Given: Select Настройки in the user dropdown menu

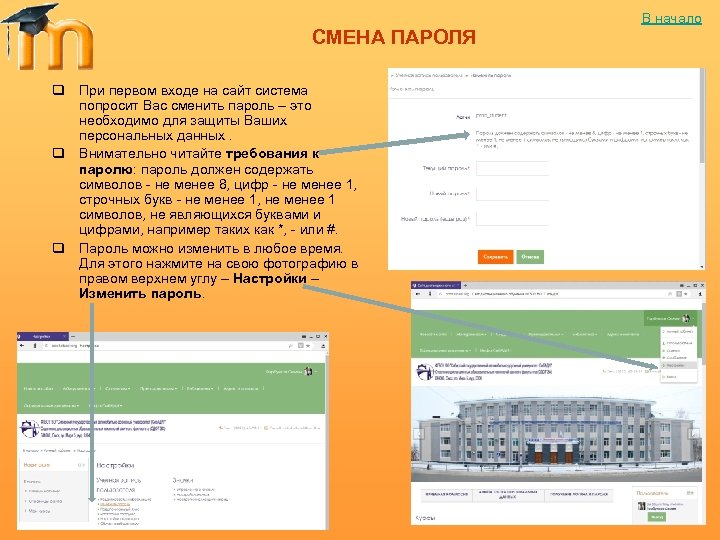Looking at the screenshot, I should (679, 366).
